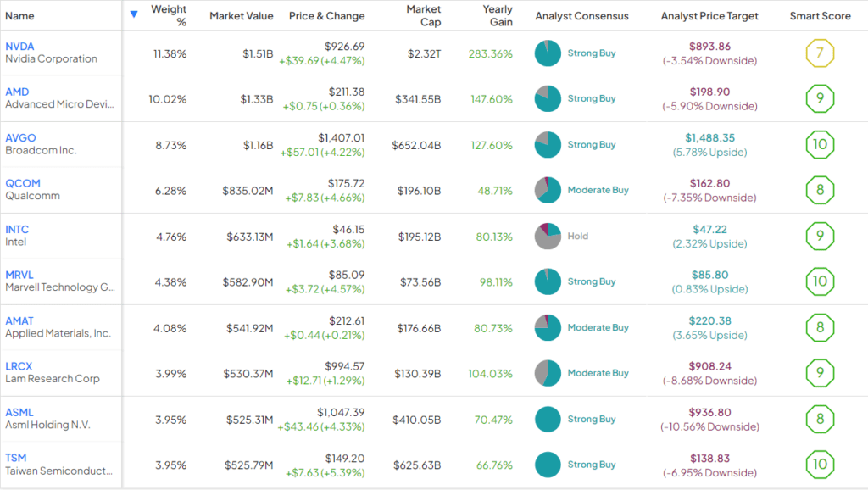868x490 pixels.
Task: Click the blue sort arrow beside Weight %
Action: click(x=134, y=14)
